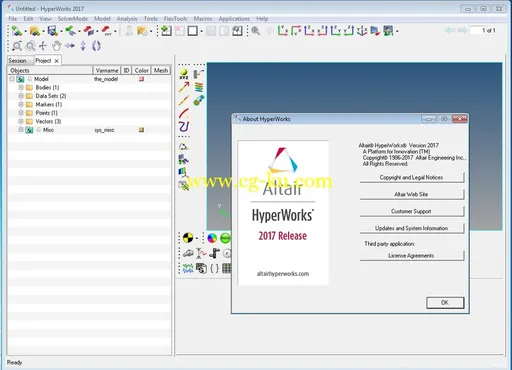512x370 pixels.
Task: Click the magnifier Fit view toolbar icon
Action: coord(255,31)
